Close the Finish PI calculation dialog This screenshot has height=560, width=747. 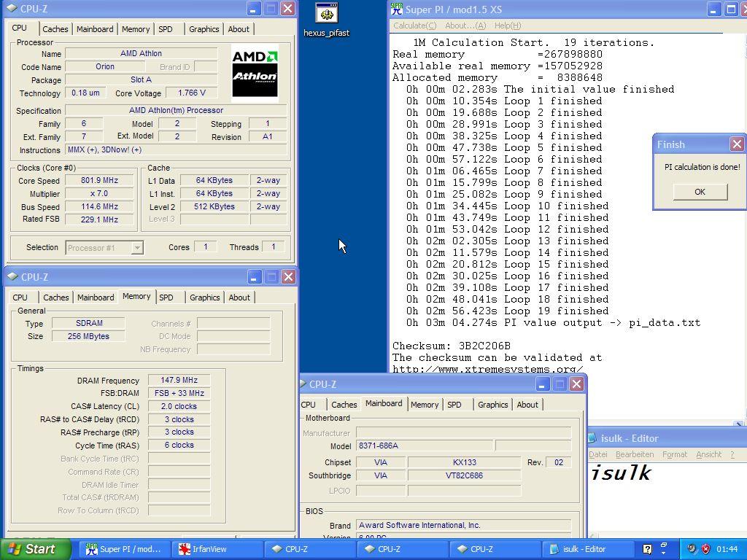[737, 144]
